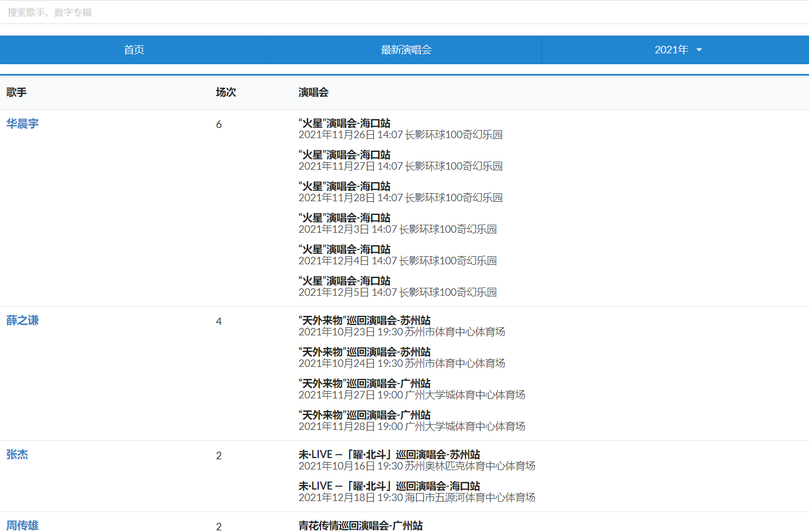The image size is (809, 532).
Task: Switch to the 最新演唱会 tab
Action: (x=405, y=50)
